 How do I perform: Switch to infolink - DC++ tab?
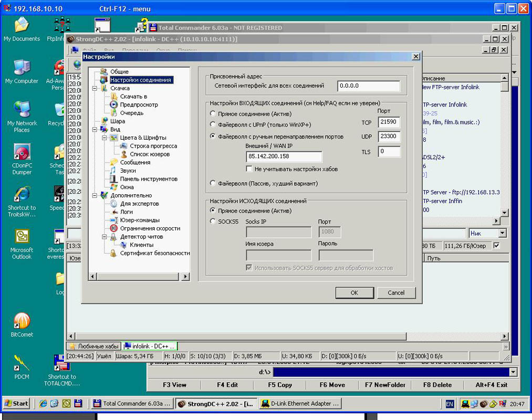point(150,346)
